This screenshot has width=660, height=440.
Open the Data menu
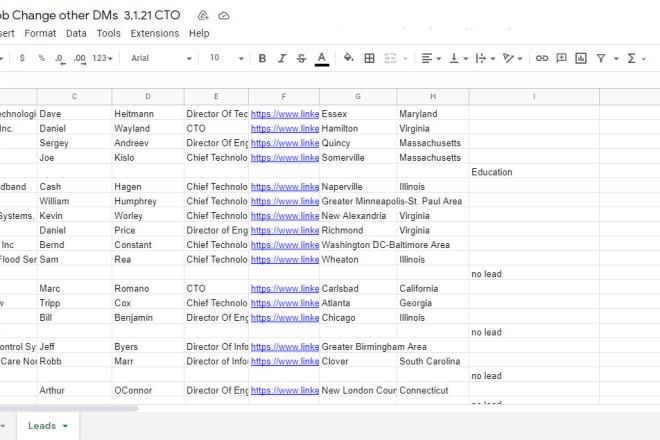[x=76, y=33]
